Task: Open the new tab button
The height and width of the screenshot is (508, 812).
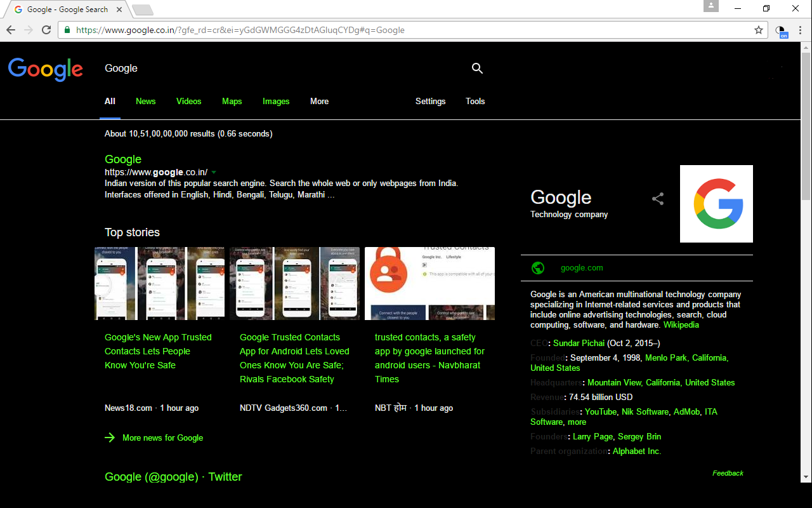Action: 143,10
